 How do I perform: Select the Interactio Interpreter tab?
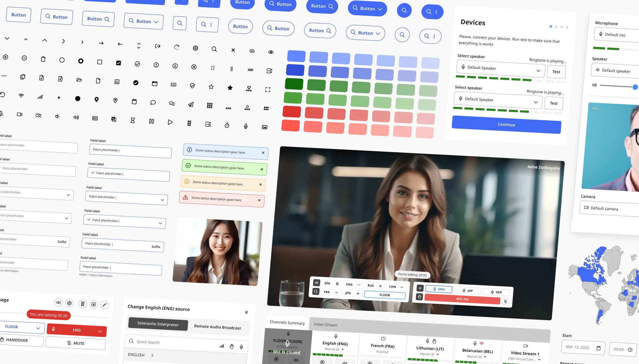pos(158,324)
